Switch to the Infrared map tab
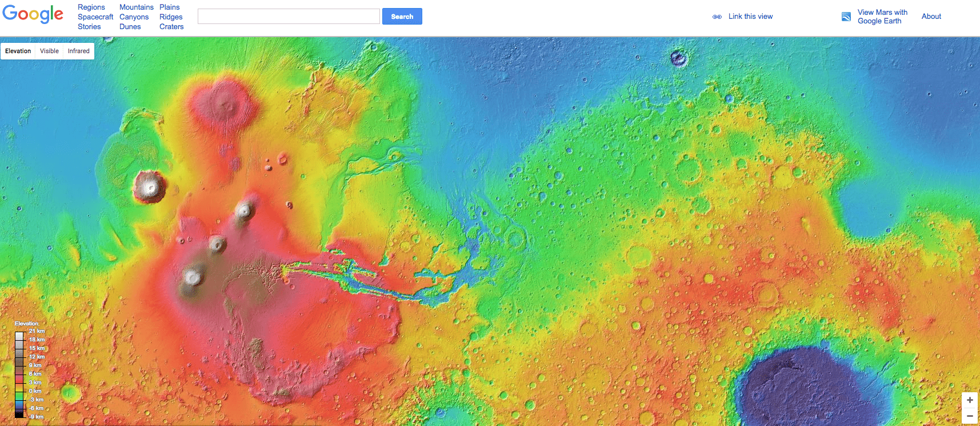This screenshot has width=980, height=426. [79, 51]
